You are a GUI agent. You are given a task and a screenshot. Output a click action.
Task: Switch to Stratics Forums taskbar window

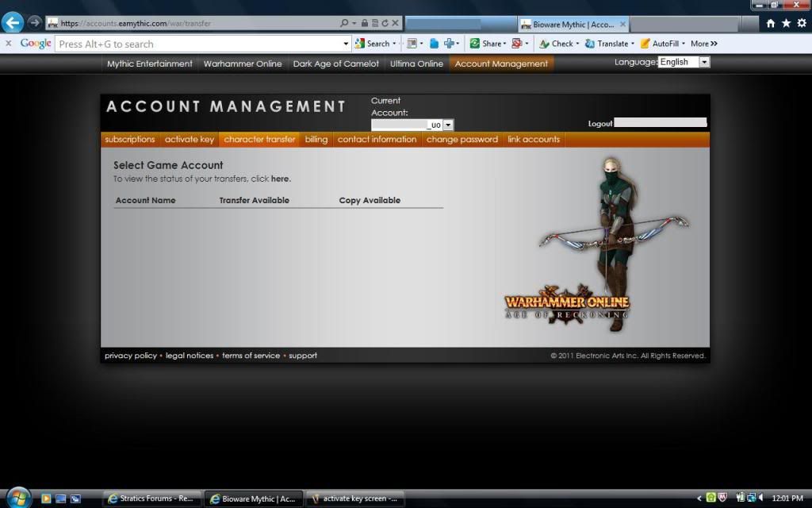click(151, 498)
